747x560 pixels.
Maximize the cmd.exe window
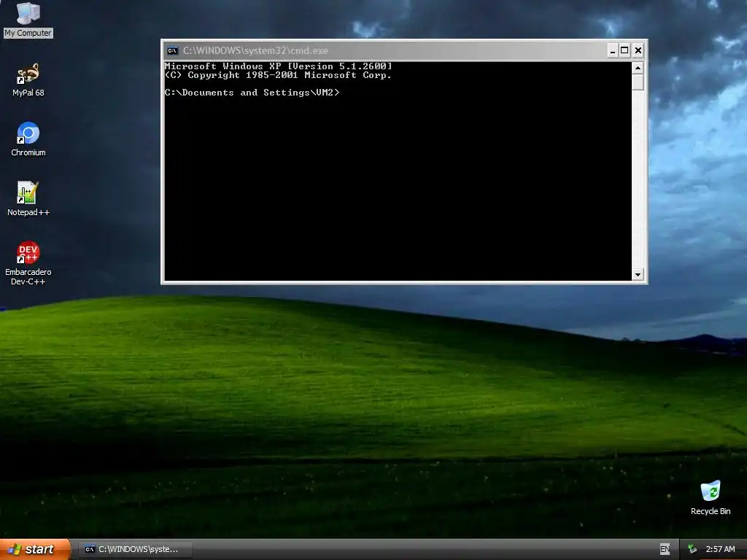coord(624,50)
